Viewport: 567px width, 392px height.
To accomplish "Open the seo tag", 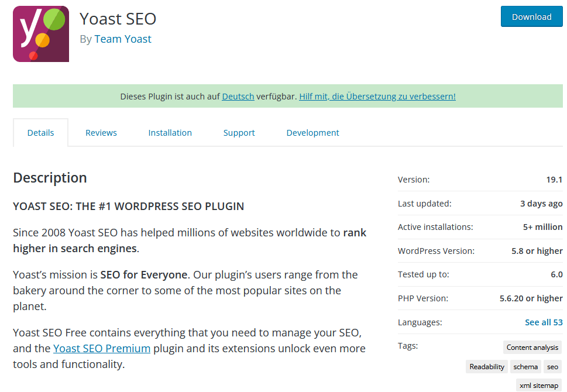I will pyautogui.click(x=552, y=367).
